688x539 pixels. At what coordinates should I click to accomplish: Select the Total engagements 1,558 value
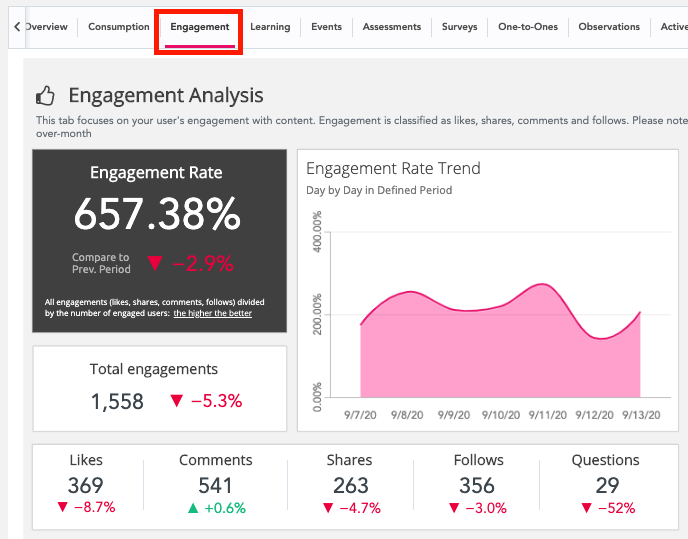click(x=117, y=401)
